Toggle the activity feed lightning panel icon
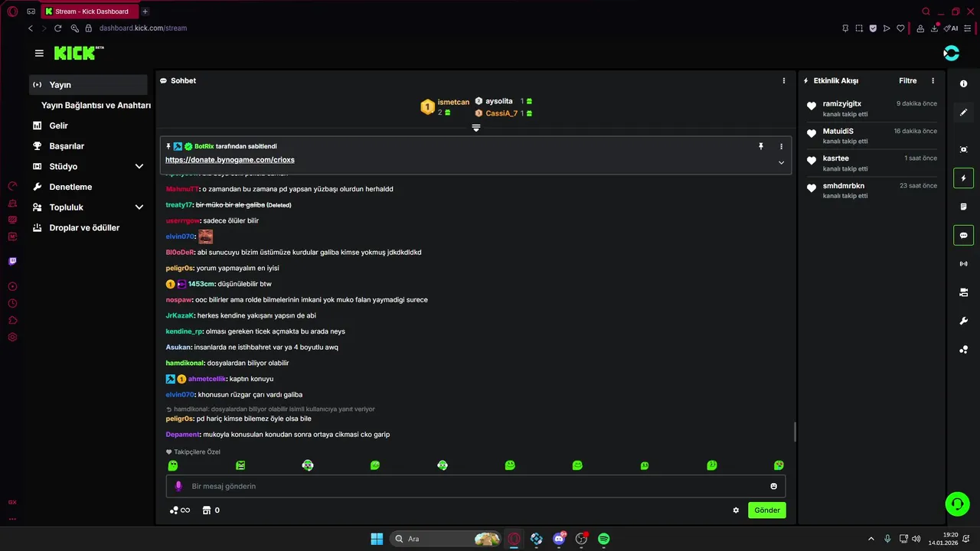 coord(964,178)
